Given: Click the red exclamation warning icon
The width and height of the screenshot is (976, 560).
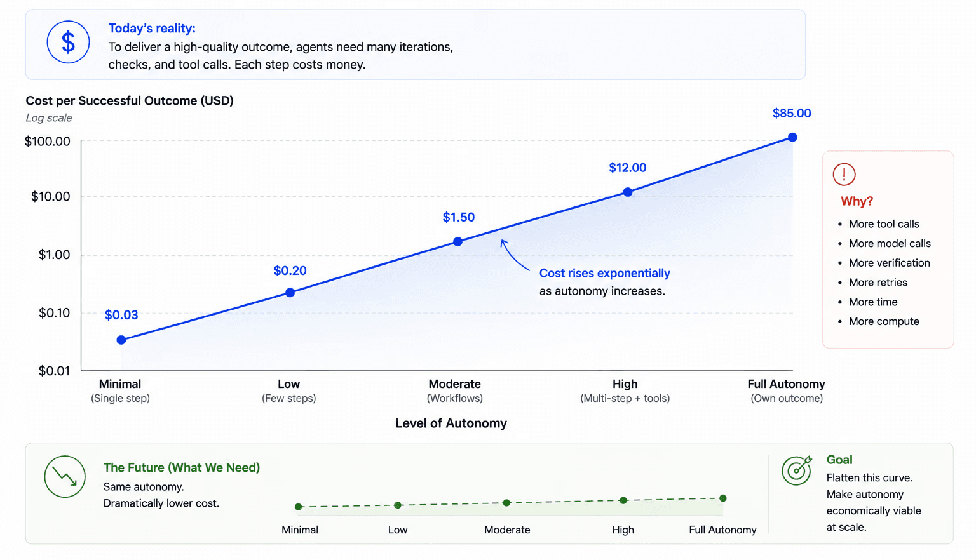Looking at the screenshot, I should coord(844,174).
